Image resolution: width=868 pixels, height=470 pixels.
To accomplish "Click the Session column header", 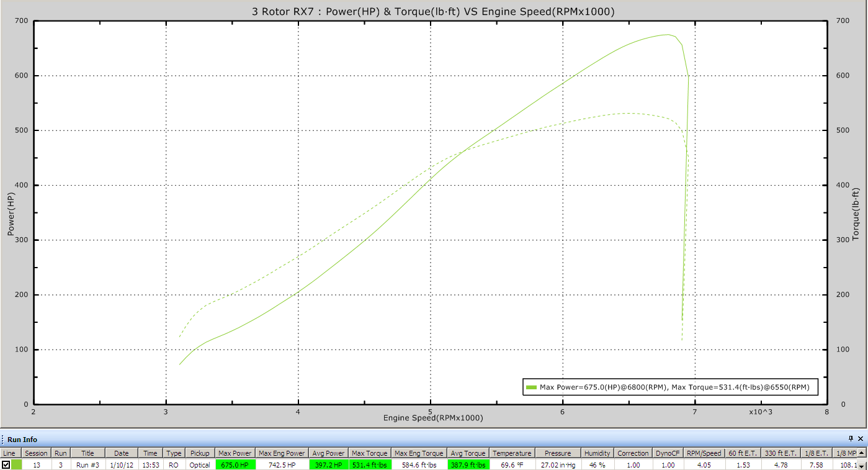I will coord(36,453).
